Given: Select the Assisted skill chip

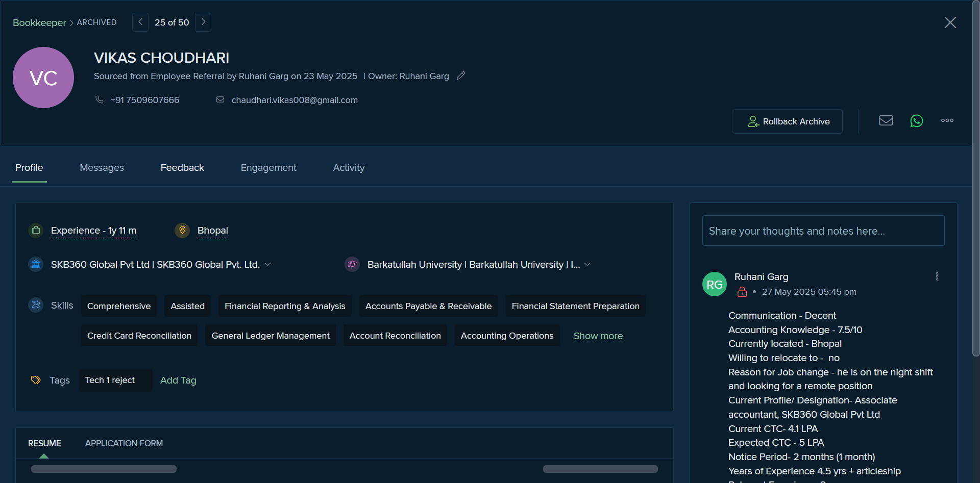Looking at the screenshot, I should pos(188,306).
